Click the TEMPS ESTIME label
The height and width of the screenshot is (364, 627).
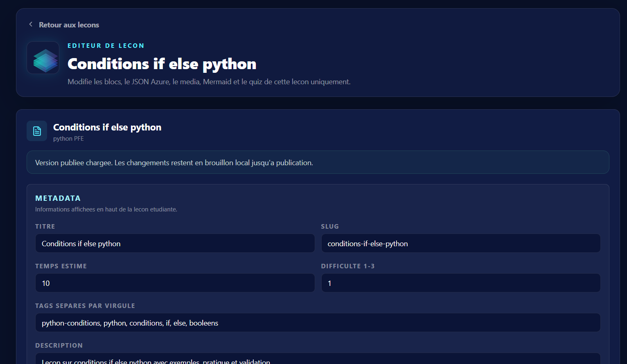pos(61,266)
